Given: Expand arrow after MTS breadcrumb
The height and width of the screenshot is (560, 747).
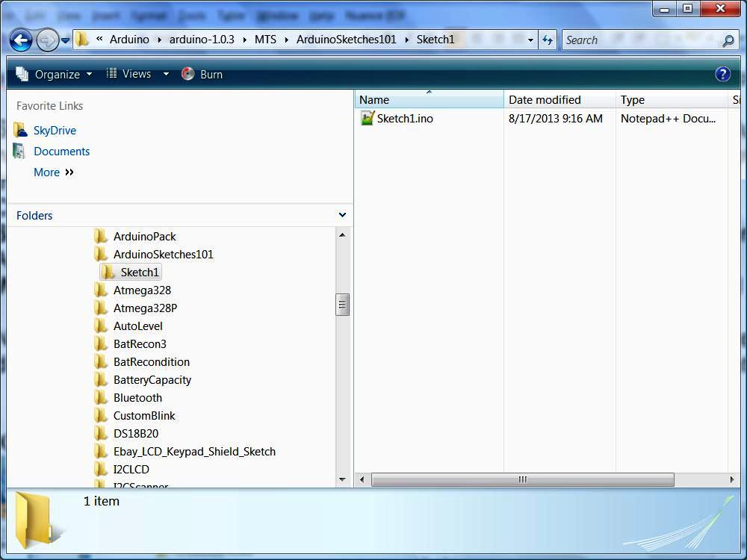Looking at the screenshot, I should point(287,40).
